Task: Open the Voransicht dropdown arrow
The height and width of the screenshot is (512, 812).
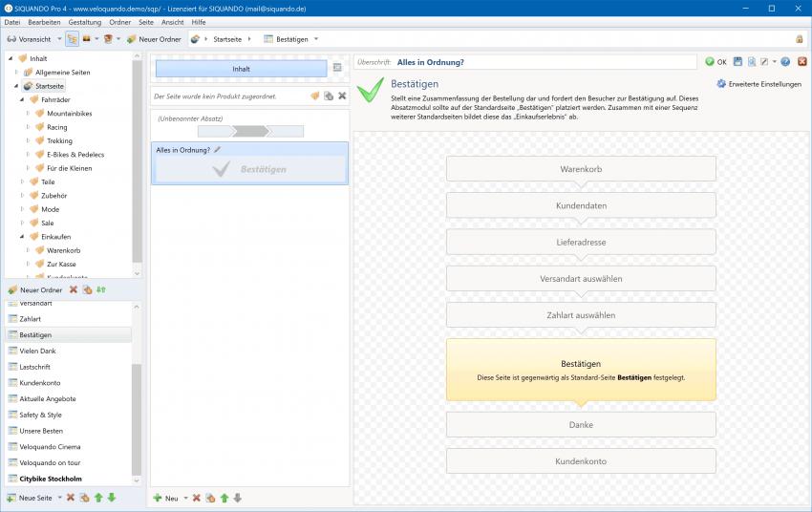Action: click(x=58, y=39)
